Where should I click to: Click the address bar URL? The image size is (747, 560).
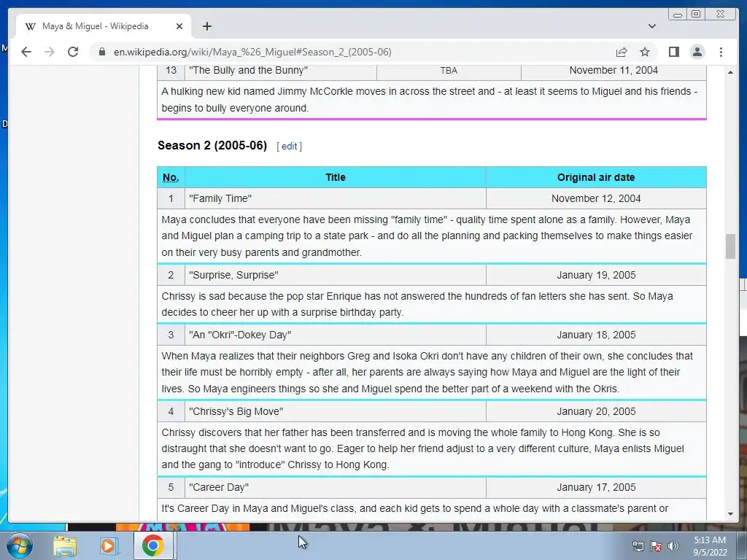pyautogui.click(x=252, y=52)
